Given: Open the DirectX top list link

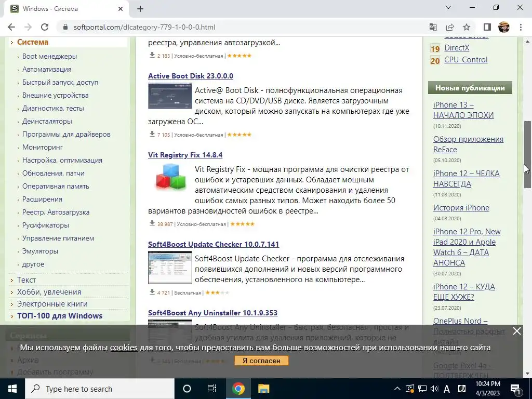Looking at the screenshot, I should coord(457,48).
